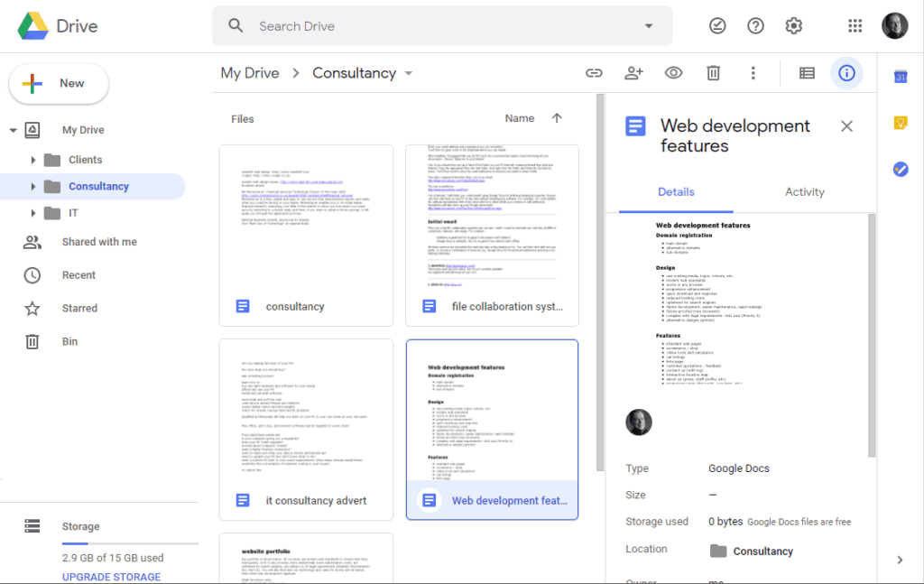Select the Details tab
This screenshot has height=584, width=924.
[676, 191]
